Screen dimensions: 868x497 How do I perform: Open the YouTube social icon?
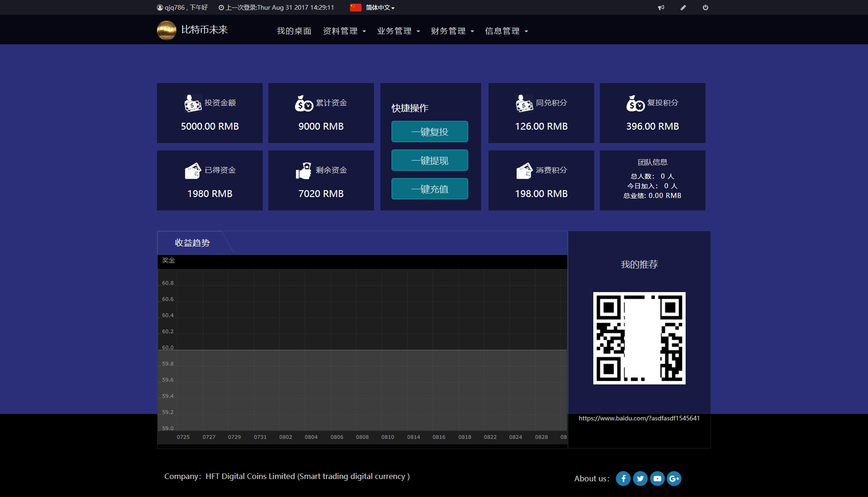pos(657,479)
